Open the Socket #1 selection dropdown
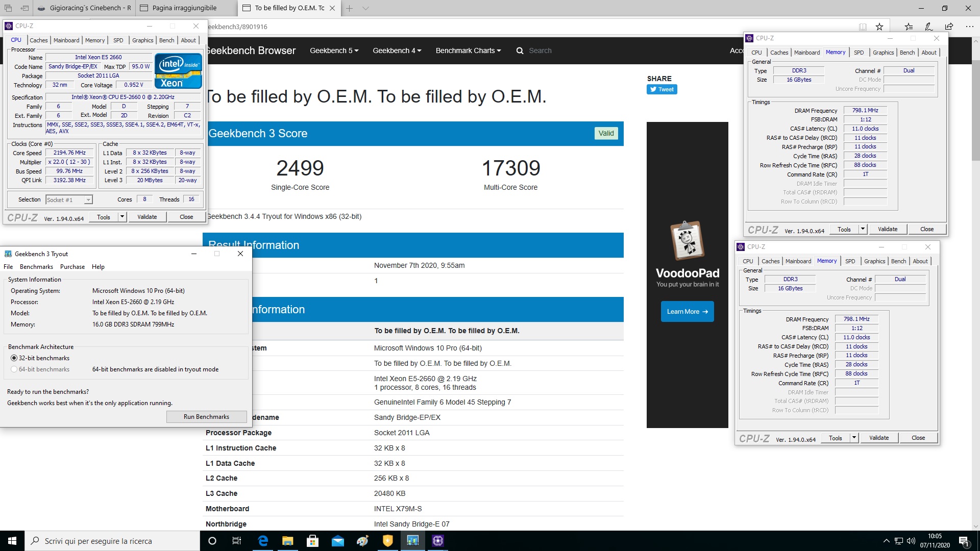The width and height of the screenshot is (980, 551). point(69,200)
